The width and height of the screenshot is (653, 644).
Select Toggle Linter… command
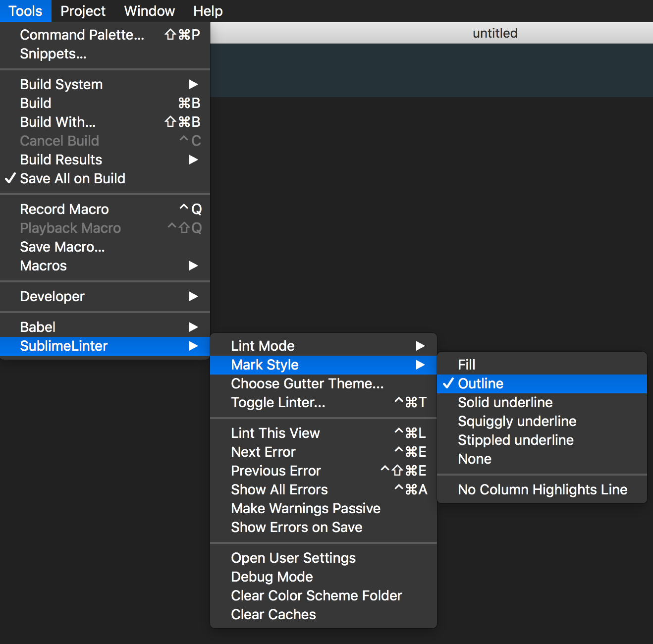(x=324, y=402)
